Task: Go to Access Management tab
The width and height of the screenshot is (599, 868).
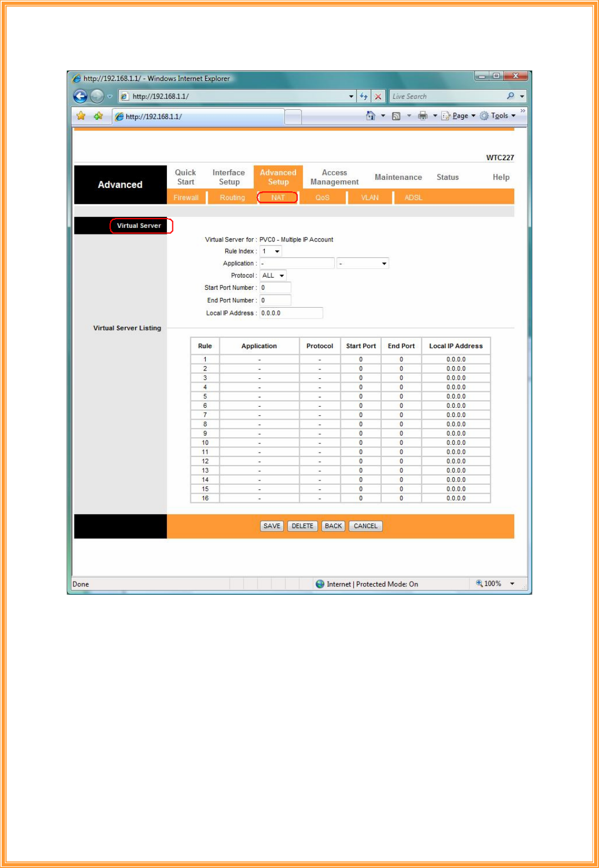Action: [334, 177]
